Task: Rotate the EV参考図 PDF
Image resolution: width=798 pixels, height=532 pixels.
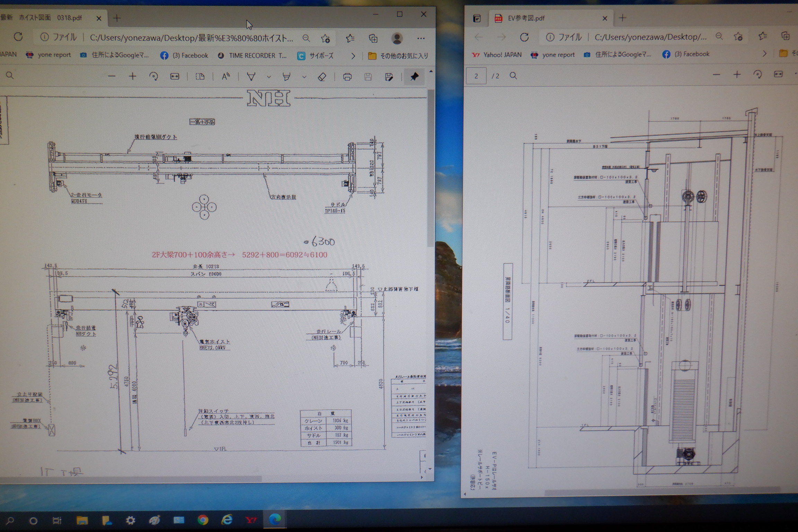Action: [757, 74]
